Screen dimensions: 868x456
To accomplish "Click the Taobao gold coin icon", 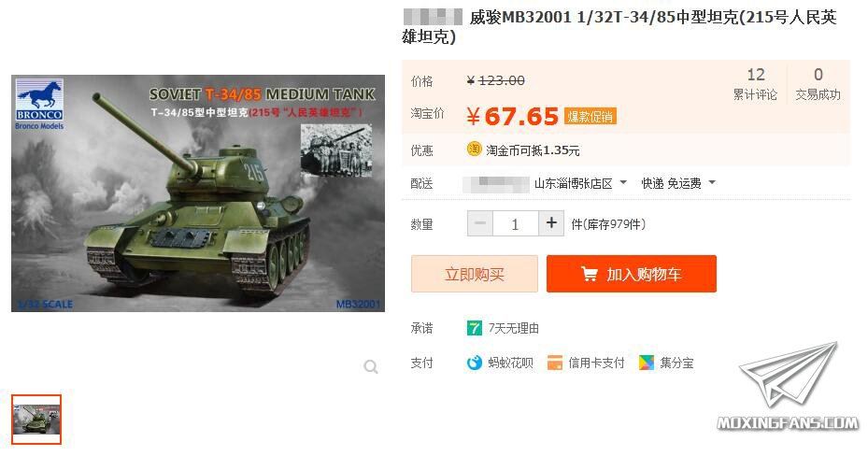I will tap(475, 149).
